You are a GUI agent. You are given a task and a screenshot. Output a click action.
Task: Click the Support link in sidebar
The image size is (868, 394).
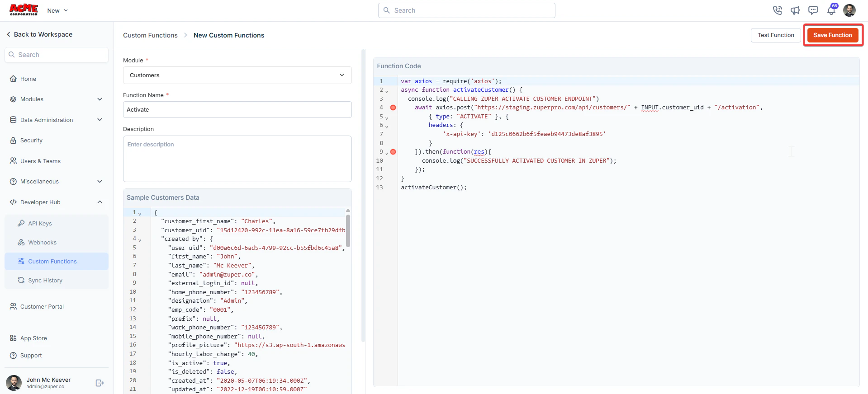tap(57, 356)
